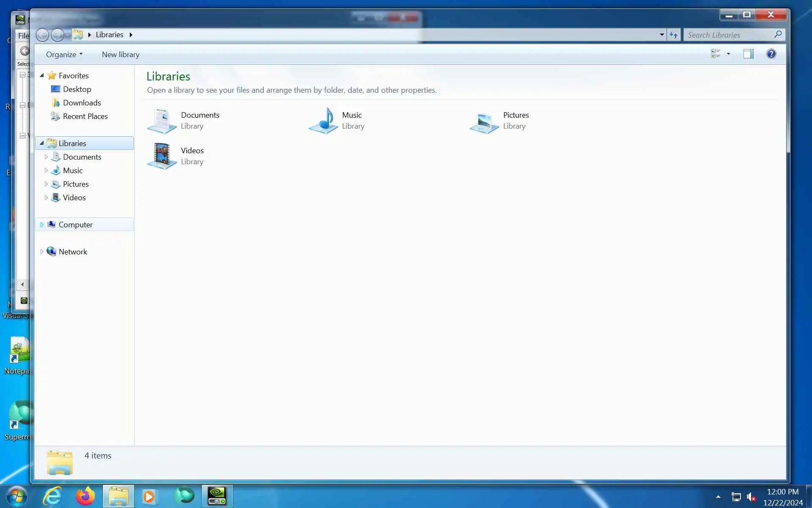Screen dimensions: 812x508
Task: Click the volume speaker tray icon
Action: (751, 497)
